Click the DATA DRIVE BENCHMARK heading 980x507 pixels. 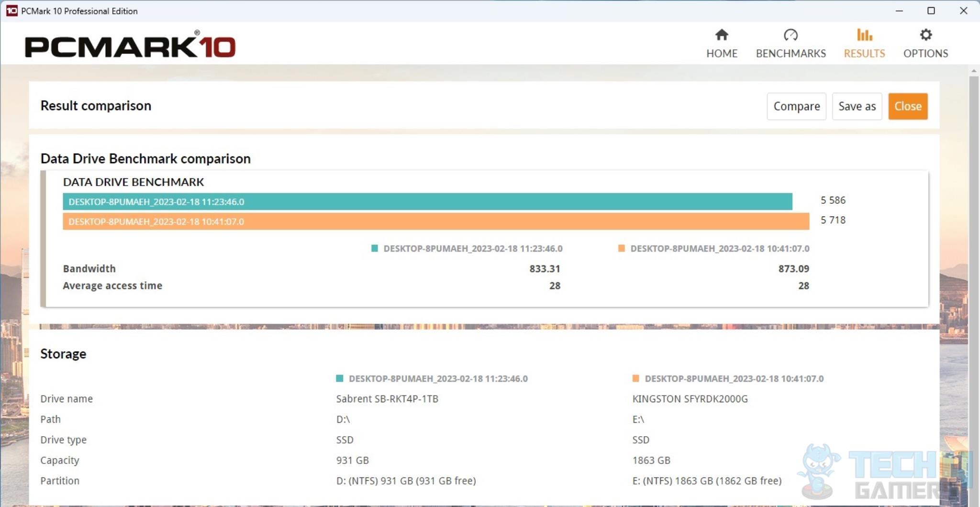134,182
